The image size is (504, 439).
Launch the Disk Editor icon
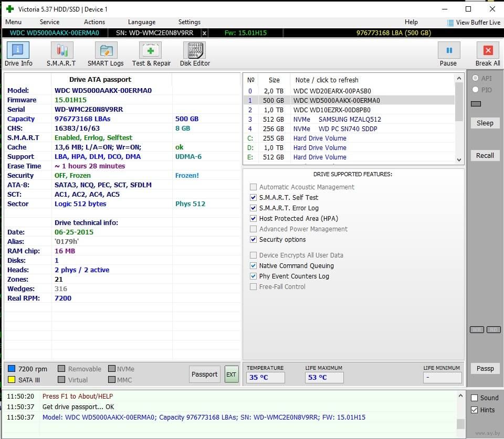[x=194, y=51]
